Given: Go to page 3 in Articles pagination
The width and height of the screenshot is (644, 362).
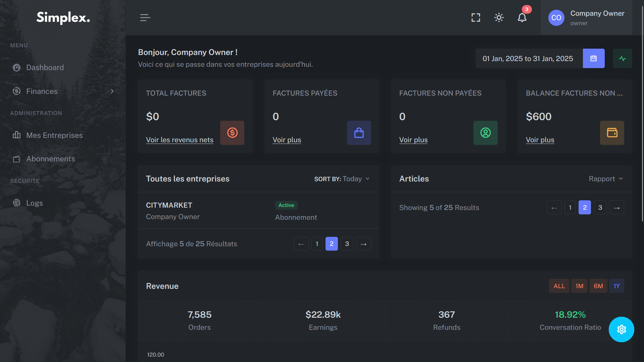Looking at the screenshot, I should coord(600,207).
